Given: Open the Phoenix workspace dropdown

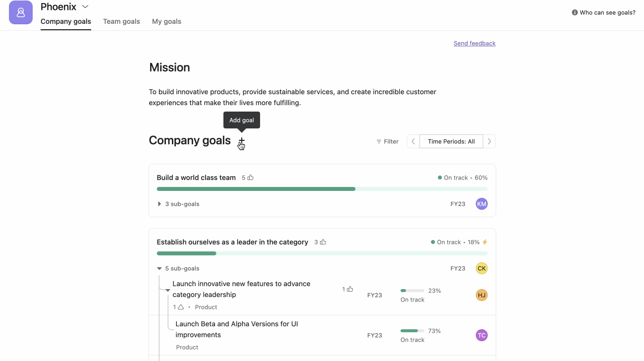Looking at the screenshot, I should point(84,6).
